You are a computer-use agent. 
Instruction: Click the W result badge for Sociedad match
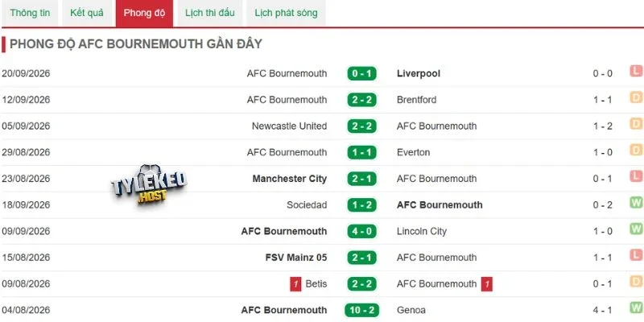pyautogui.click(x=636, y=203)
